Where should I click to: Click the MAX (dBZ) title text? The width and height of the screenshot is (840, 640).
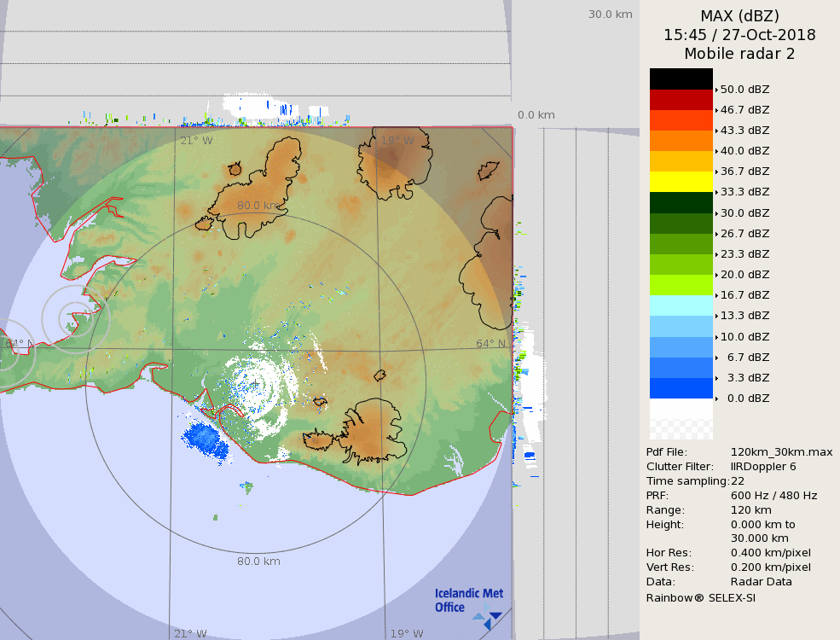tap(739, 16)
